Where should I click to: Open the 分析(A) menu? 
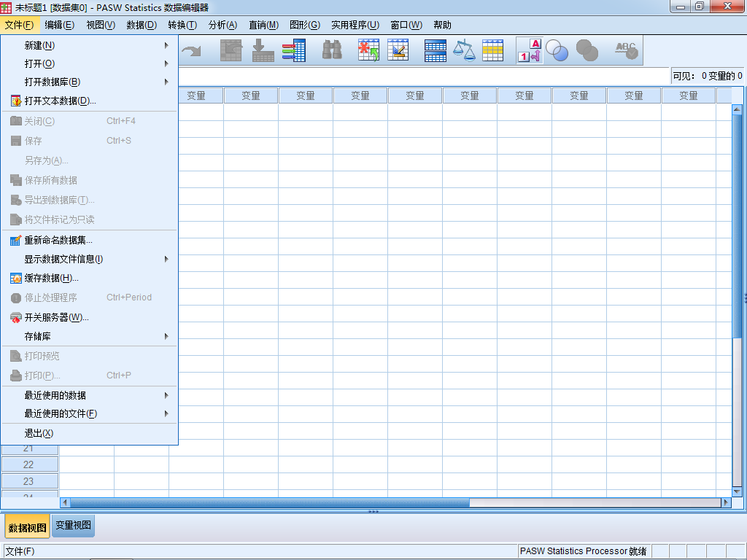tap(222, 26)
